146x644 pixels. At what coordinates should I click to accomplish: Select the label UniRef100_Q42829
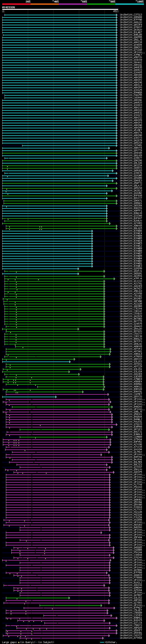[131, 316]
